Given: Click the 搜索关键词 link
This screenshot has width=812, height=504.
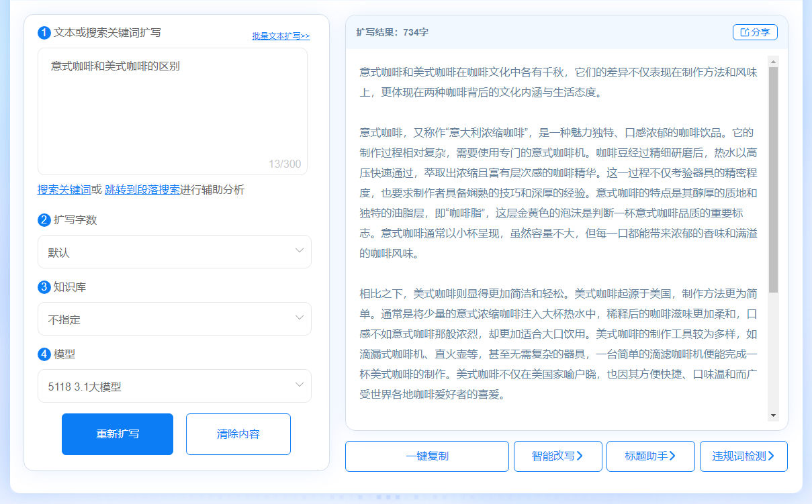Looking at the screenshot, I should point(64,190).
